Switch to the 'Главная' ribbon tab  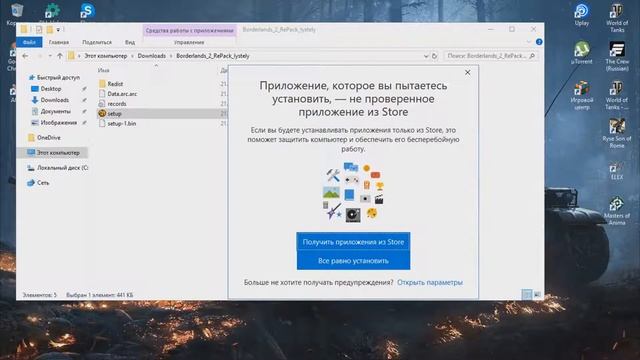(x=59, y=42)
